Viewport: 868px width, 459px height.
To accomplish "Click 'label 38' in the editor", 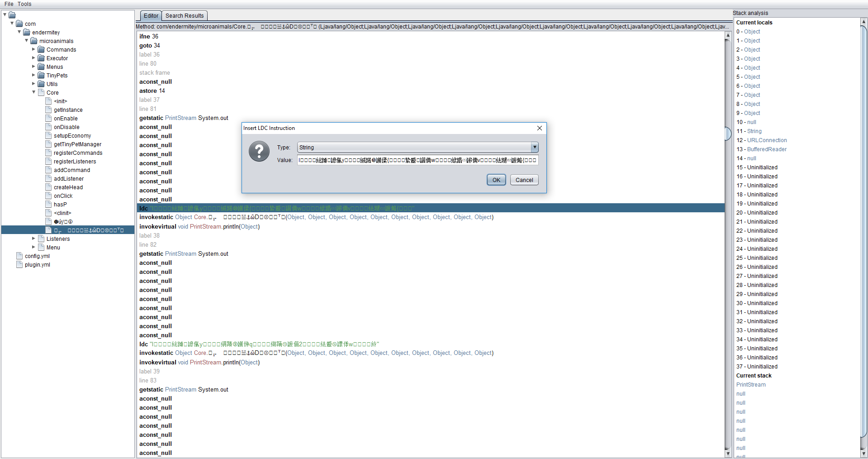I will point(149,236).
